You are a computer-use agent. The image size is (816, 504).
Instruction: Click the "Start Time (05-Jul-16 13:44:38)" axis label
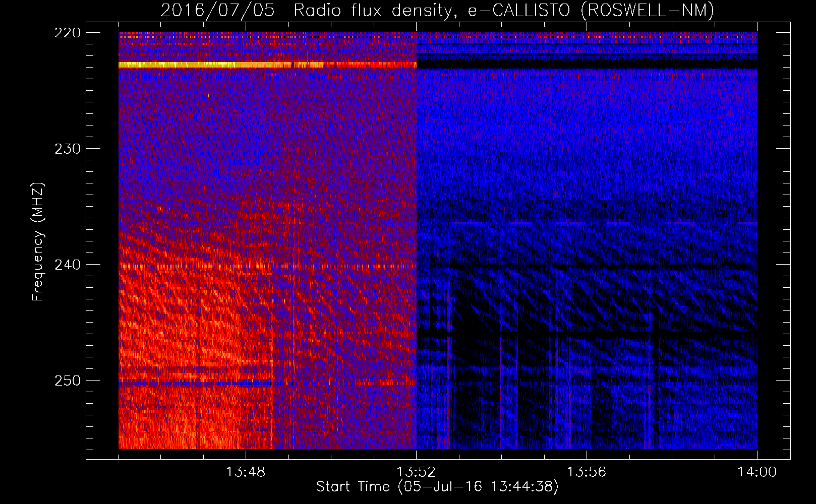[x=437, y=487]
